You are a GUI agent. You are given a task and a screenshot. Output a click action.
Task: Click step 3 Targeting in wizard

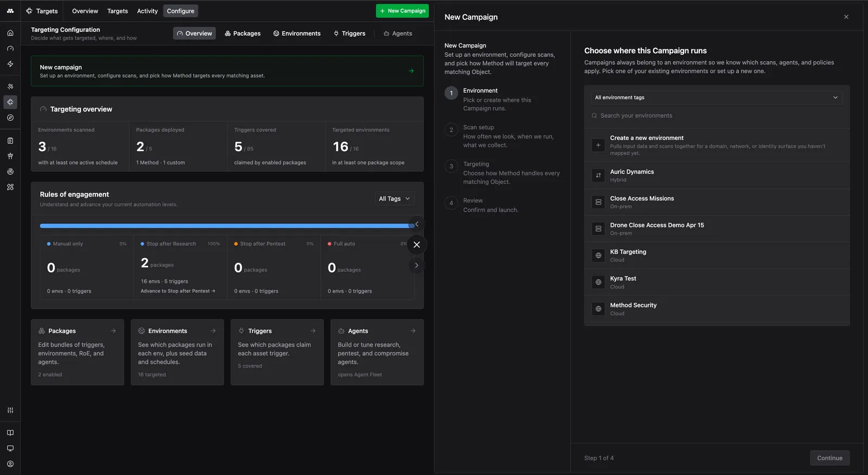click(x=502, y=172)
